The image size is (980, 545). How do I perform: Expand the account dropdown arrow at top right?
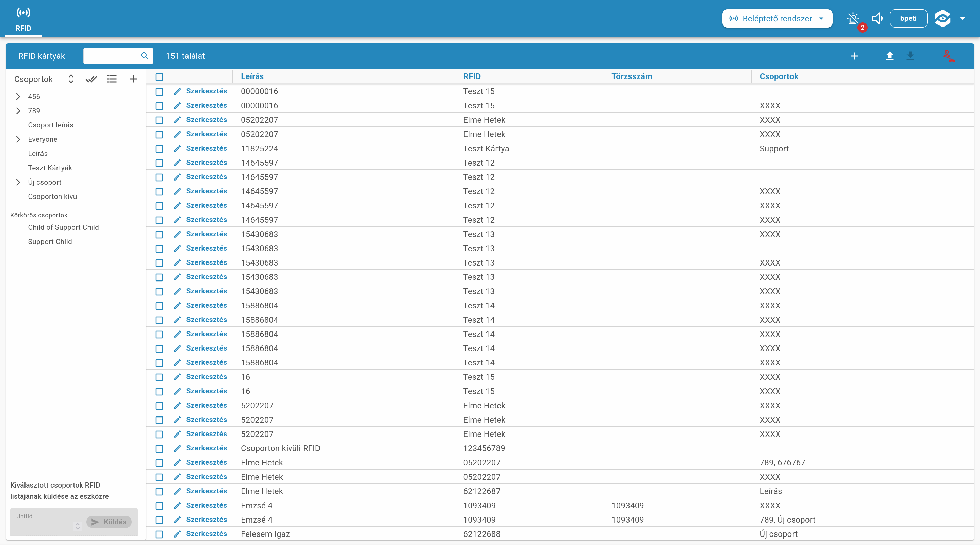963,19
